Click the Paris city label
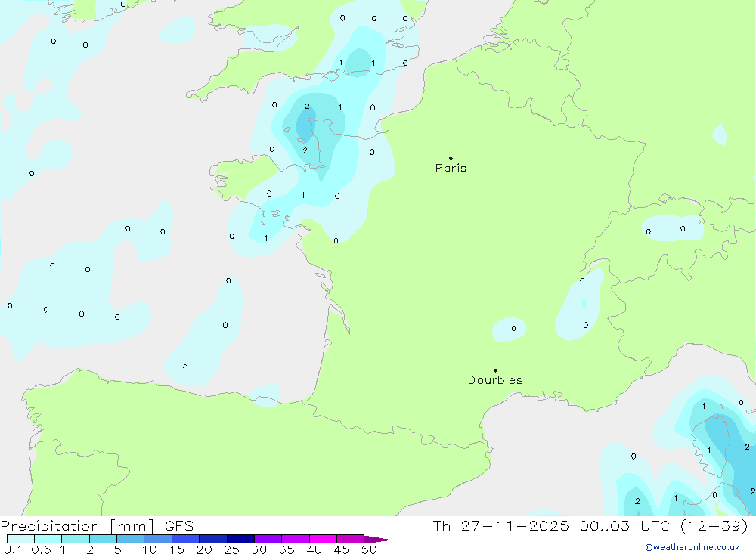Image resolution: width=756 pixels, height=554 pixels. pos(451,168)
